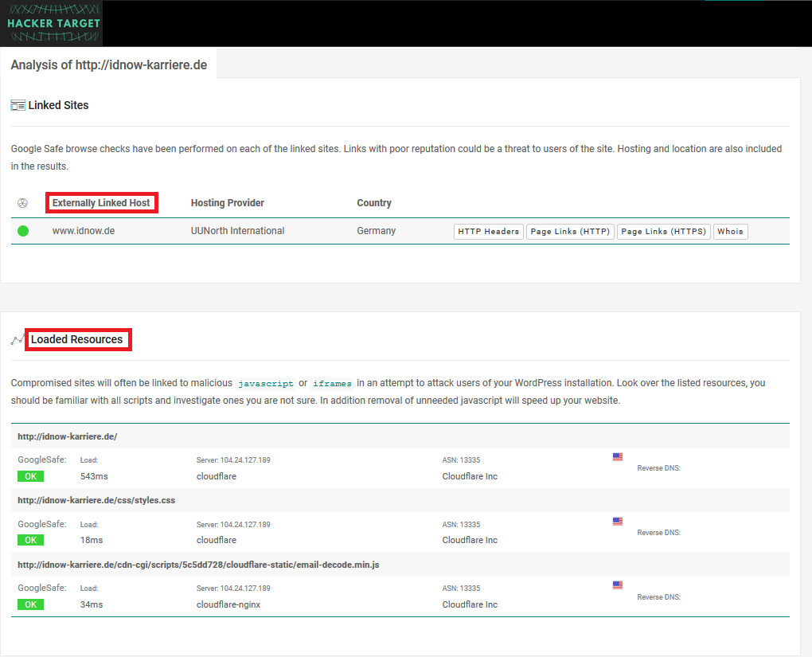Click OK badge for email-decode.min.js resource
The height and width of the screenshot is (657, 812).
click(x=30, y=604)
